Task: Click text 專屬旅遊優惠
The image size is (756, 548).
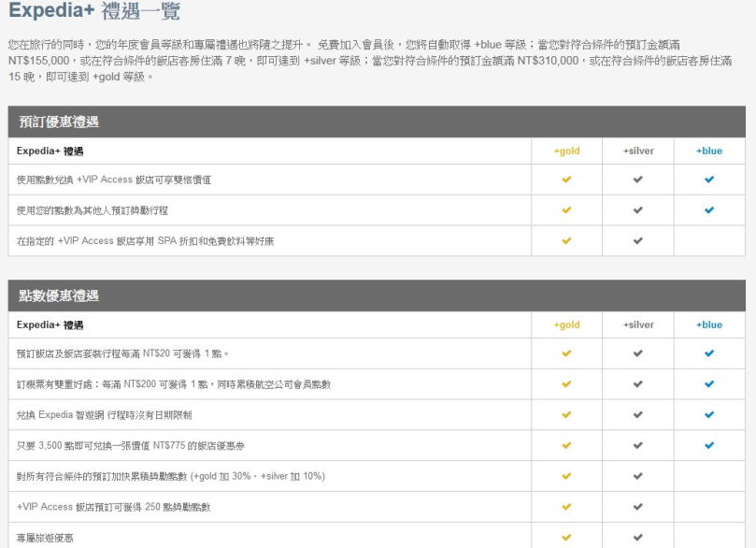Action: pos(45,538)
